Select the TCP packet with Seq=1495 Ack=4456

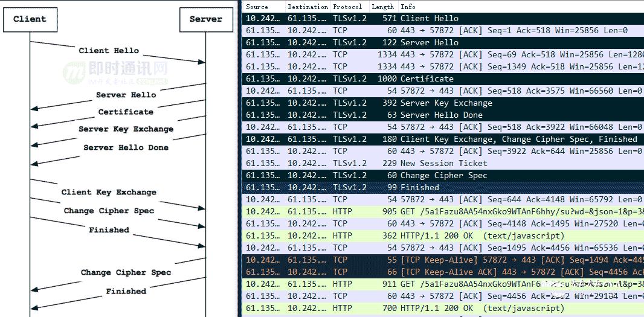click(x=443, y=248)
